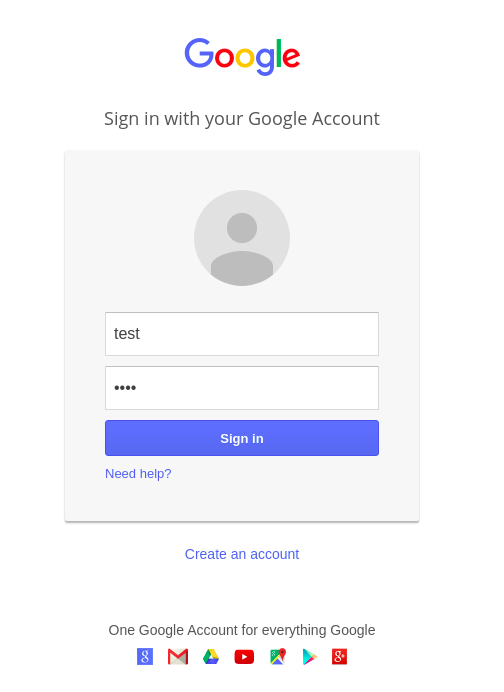Click the red letter e of Google logo
Viewport: 504px width, 692px height.
point(291,57)
